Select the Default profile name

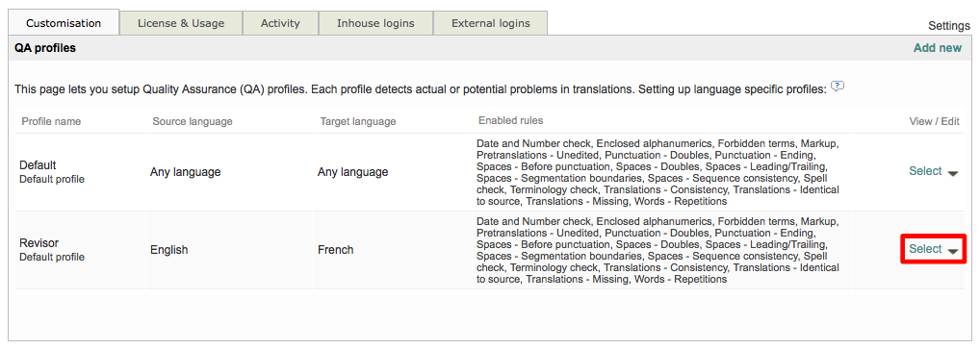[x=39, y=165]
